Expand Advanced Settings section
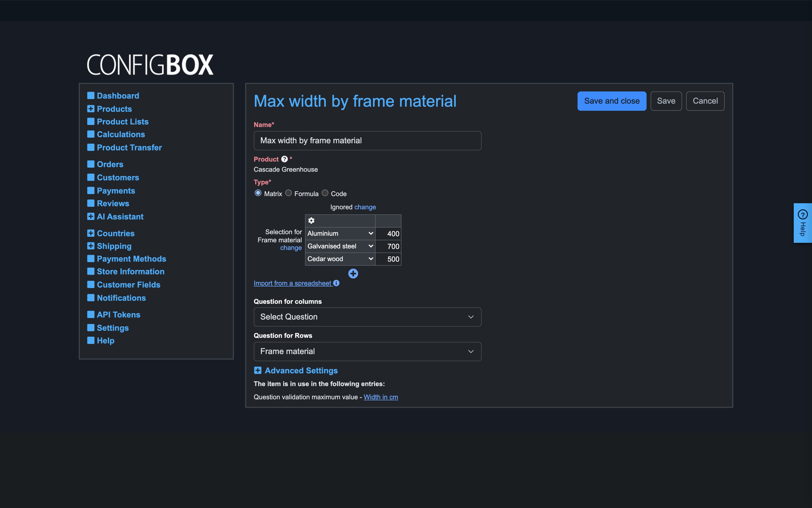 coord(296,370)
